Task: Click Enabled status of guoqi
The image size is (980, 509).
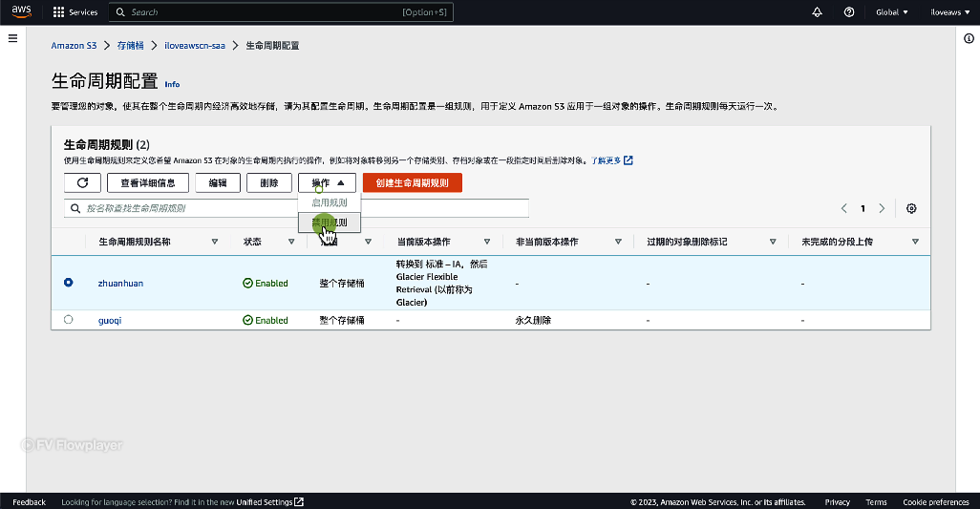Action: [266, 320]
